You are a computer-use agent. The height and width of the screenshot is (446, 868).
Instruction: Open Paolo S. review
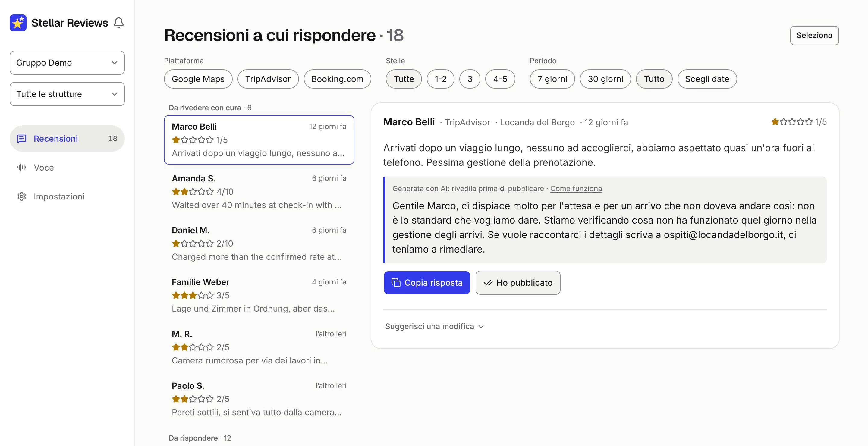(x=259, y=399)
